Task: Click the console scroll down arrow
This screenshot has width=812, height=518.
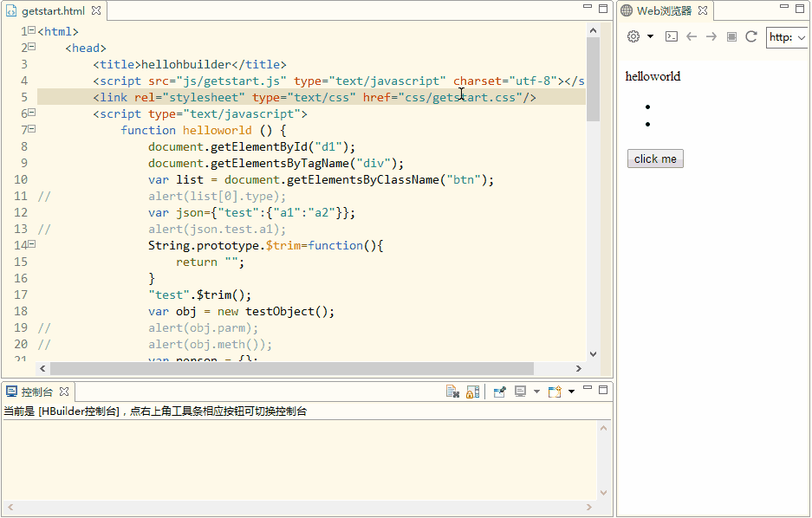Action: pos(603,493)
